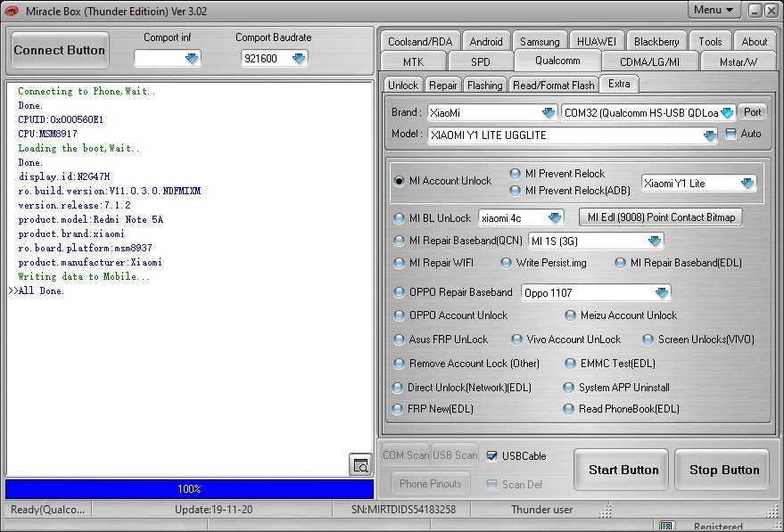Select Write Persist.img option

point(506,263)
